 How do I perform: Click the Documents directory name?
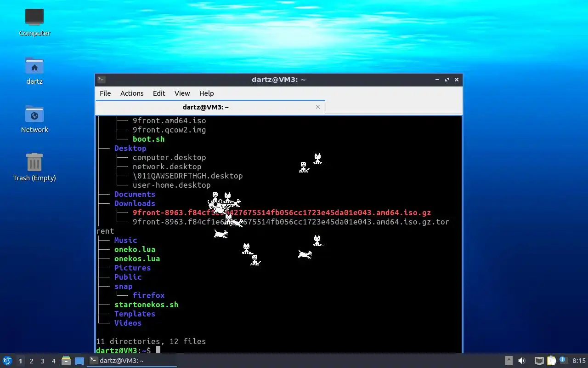click(x=135, y=194)
